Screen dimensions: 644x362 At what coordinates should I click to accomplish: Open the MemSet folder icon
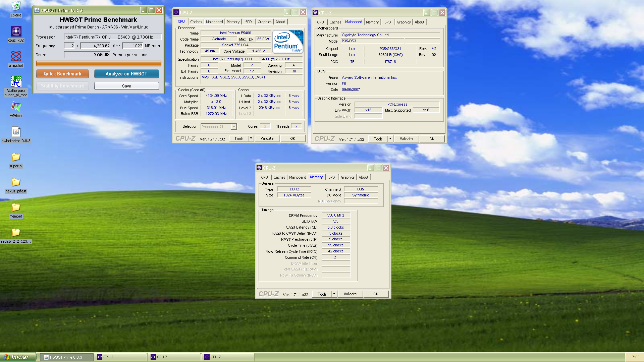coord(16,207)
